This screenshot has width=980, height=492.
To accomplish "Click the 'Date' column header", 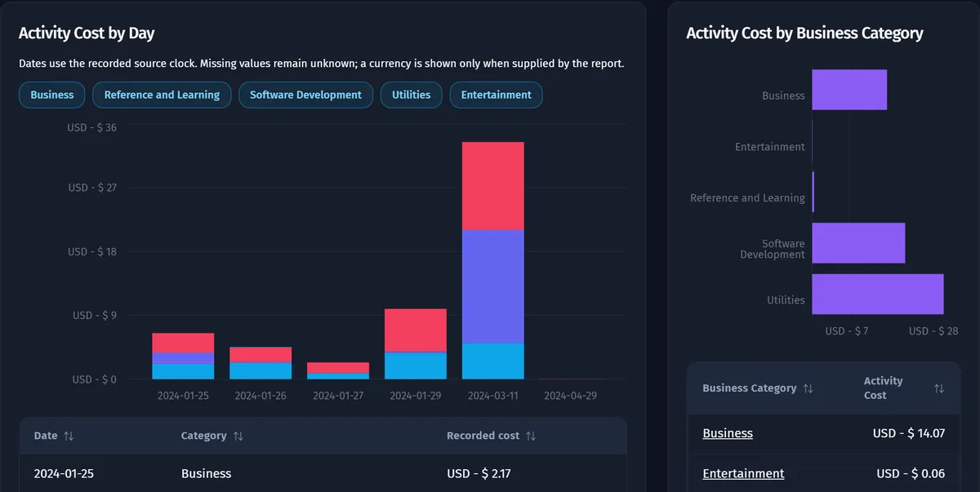I will tap(46, 436).
